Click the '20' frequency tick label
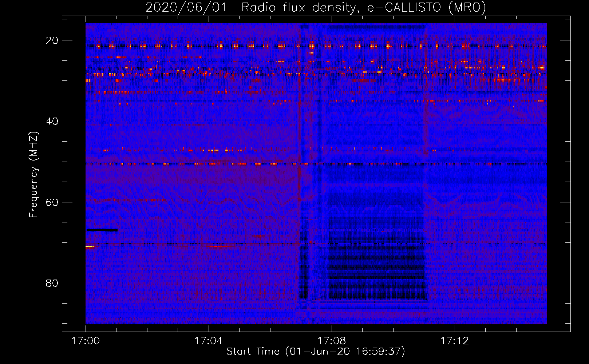This screenshot has width=589, height=364. pos(52,40)
